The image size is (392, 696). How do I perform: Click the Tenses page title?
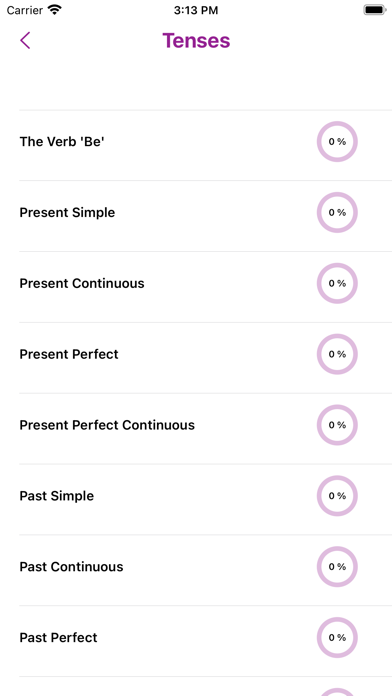coord(196,40)
